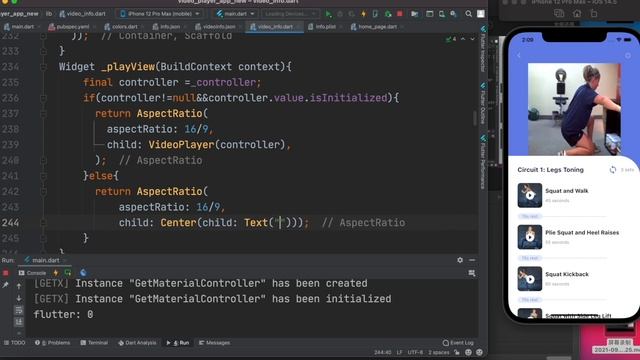Hot restart via green icon in Run panel
Image resolution: width=640 pixels, height=360 pixels.
[68, 273]
